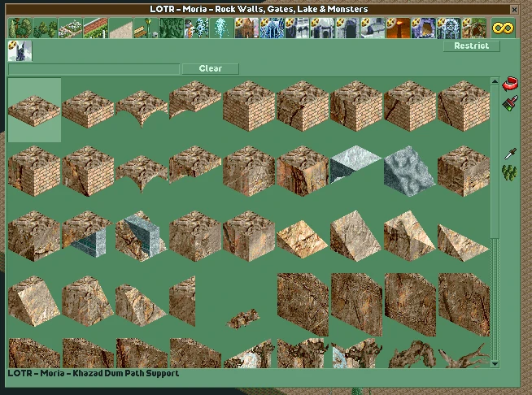Select the small low tan slope piece
The height and width of the screenshot is (395, 532).
(303, 239)
